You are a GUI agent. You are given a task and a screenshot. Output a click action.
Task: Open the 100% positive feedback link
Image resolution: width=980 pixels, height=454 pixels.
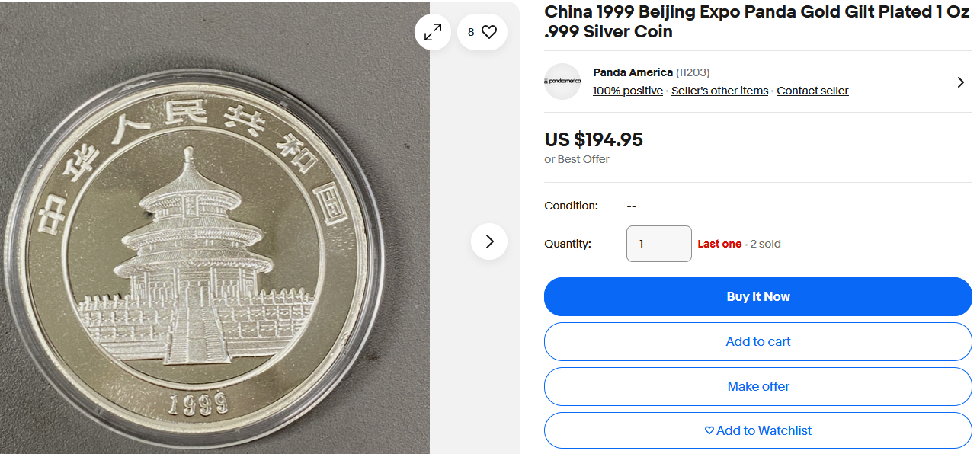point(628,91)
